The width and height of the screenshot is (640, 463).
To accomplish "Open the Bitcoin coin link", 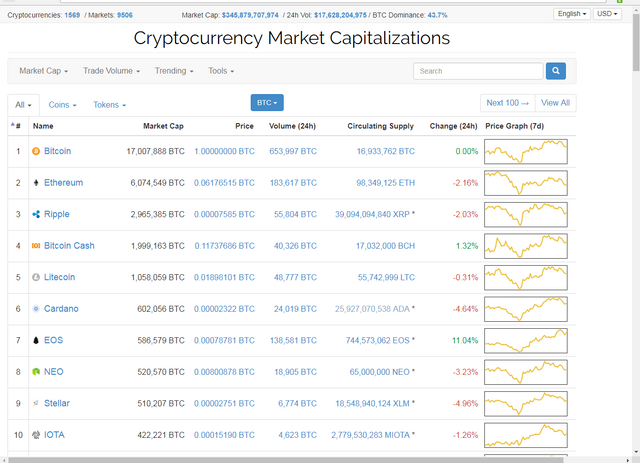I will 58,151.
